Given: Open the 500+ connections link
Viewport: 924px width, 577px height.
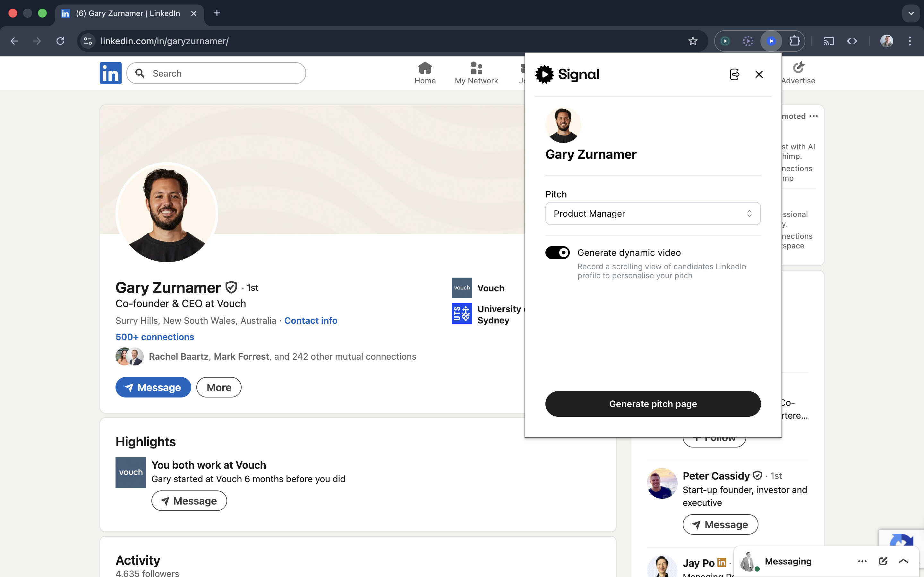Looking at the screenshot, I should point(155,337).
